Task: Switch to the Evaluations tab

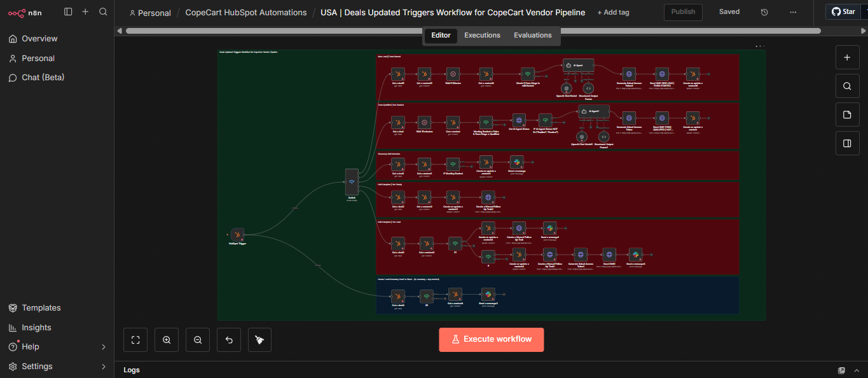Action: (x=533, y=36)
